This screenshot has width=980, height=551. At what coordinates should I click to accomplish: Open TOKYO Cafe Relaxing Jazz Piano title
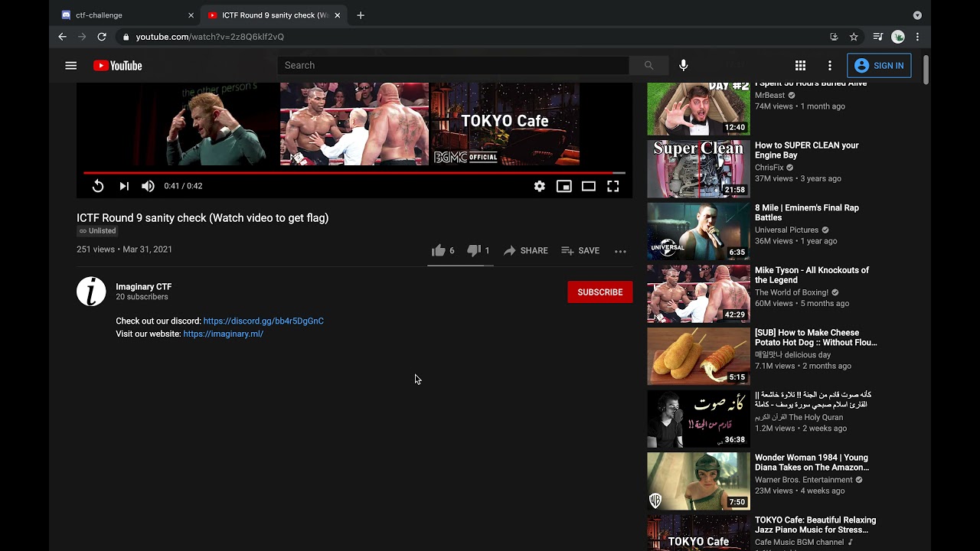[x=815, y=525]
